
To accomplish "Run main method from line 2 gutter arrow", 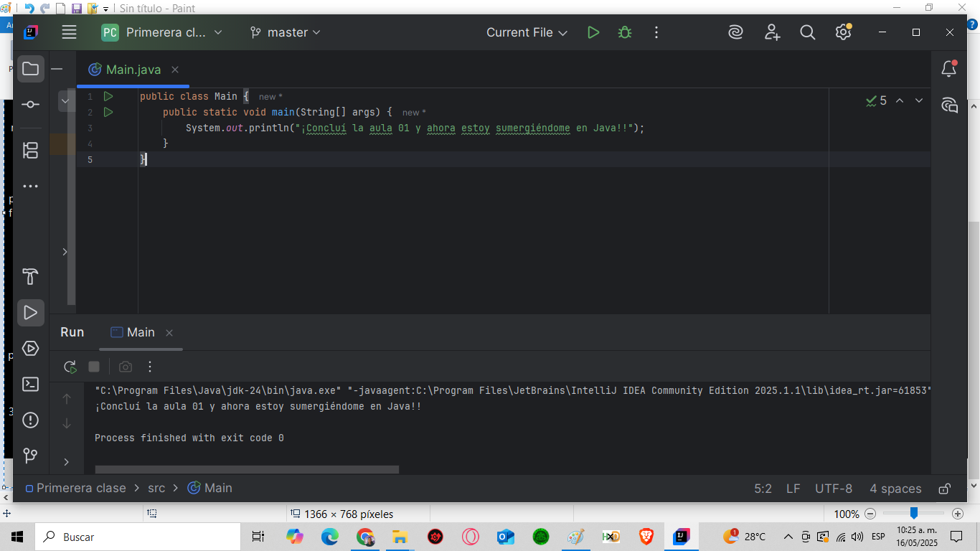I will tap(108, 112).
